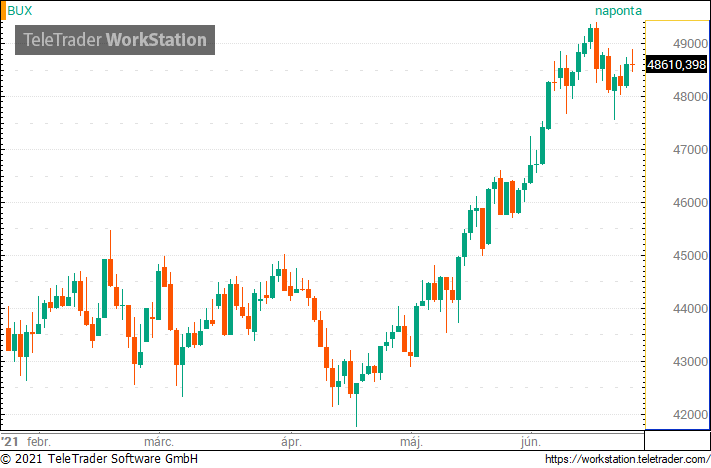Click the 42000 price axis label
The width and height of the screenshot is (711, 468).
690,414
